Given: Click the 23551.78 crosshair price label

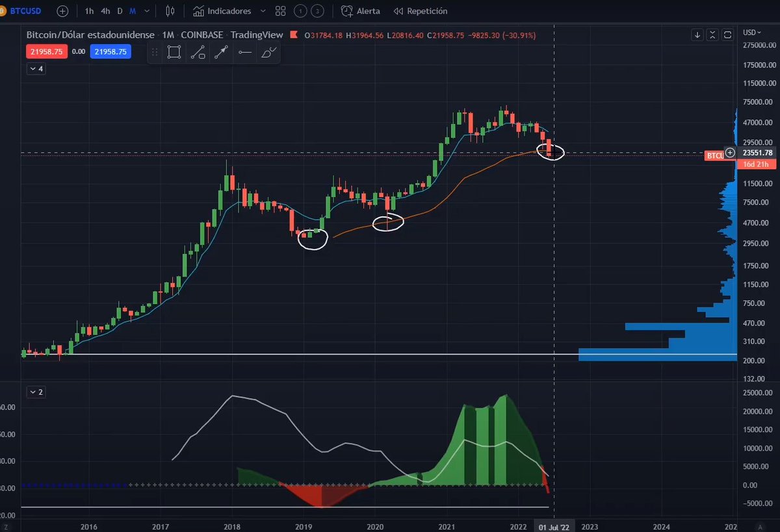Looking at the screenshot, I should pos(757,153).
